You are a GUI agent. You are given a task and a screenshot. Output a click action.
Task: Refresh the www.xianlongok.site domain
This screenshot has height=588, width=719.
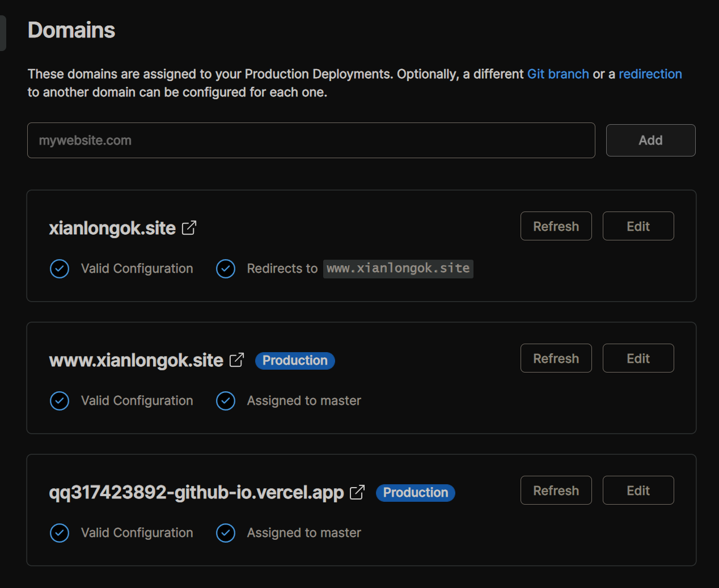pos(556,358)
